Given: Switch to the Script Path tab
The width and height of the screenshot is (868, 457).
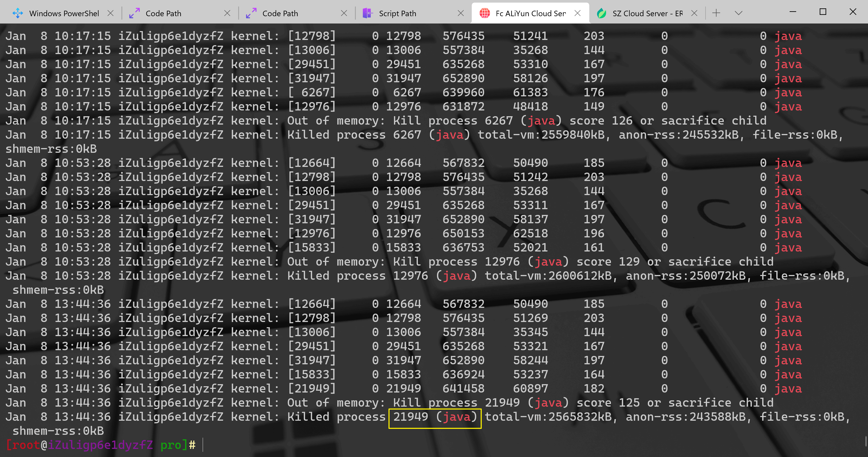Looking at the screenshot, I should (398, 14).
